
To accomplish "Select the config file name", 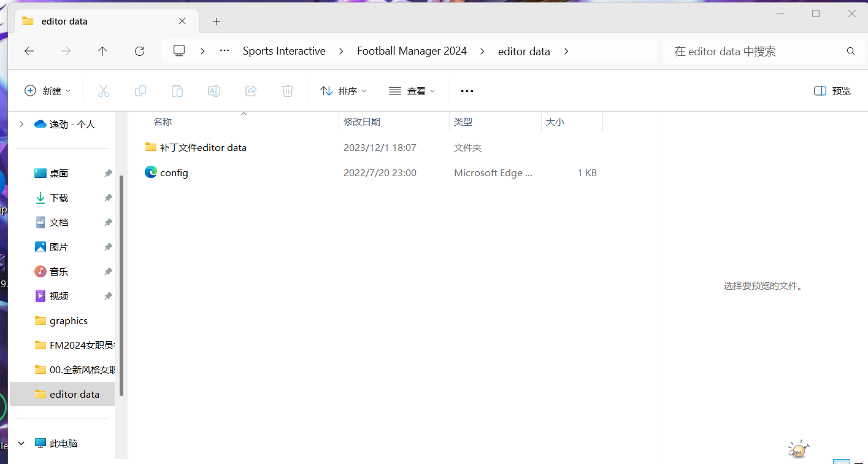I will 174,173.
